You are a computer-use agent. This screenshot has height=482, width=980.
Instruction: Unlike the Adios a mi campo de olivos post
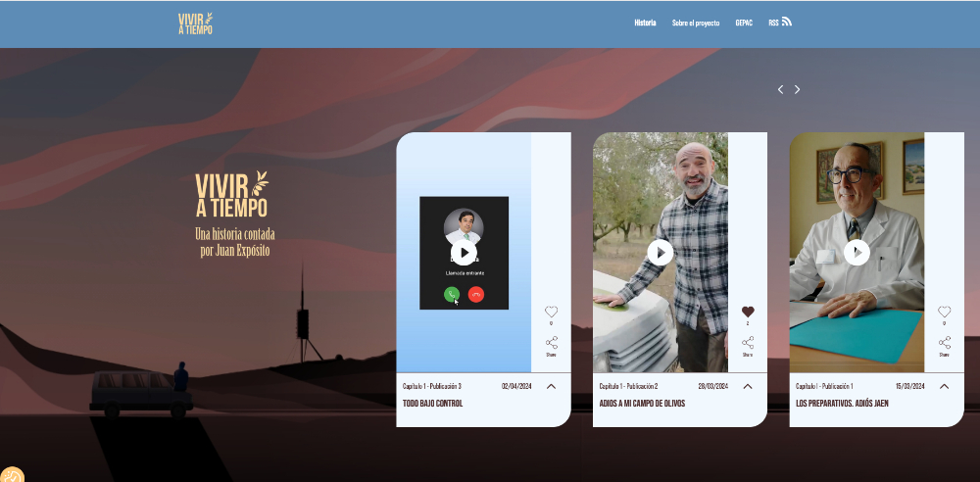(748, 312)
